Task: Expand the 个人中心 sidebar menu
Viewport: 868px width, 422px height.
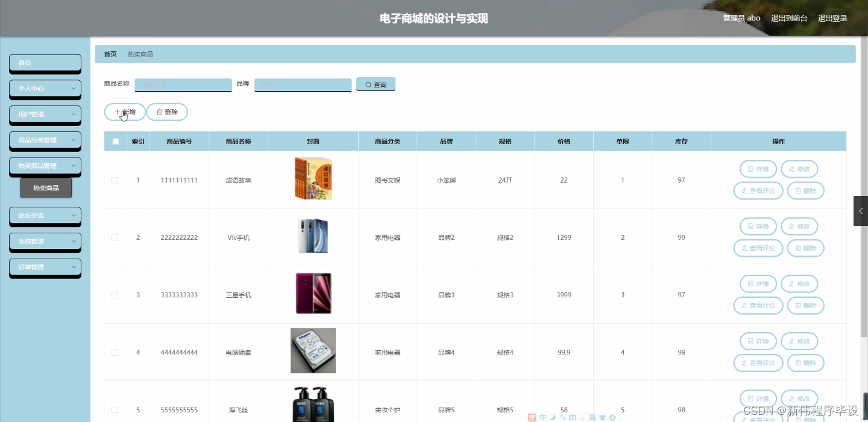Action: point(45,89)
